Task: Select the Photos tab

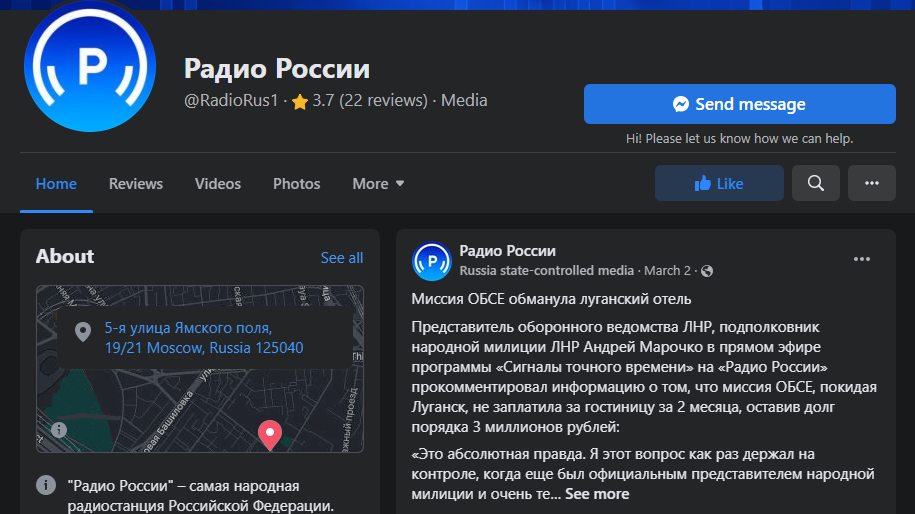Action: click(297, 184)
